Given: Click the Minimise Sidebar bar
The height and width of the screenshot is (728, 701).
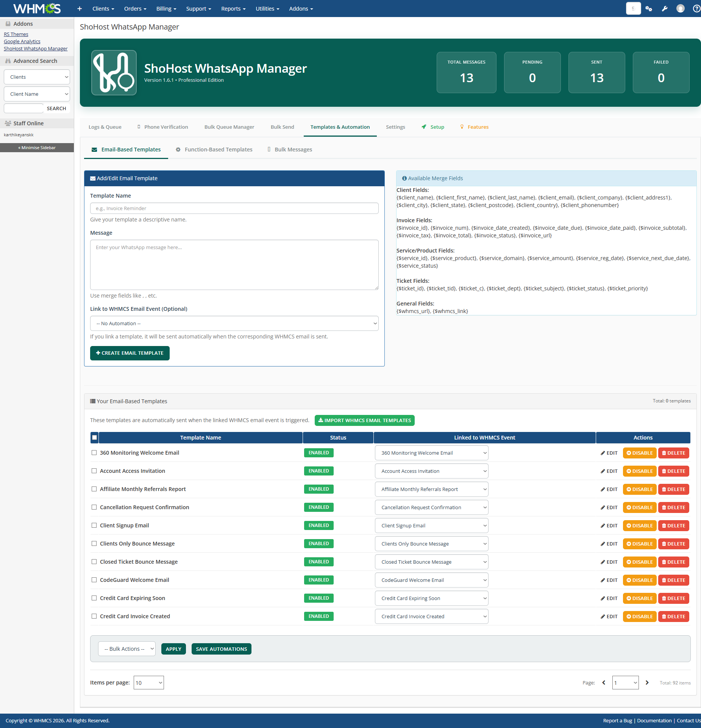Looking at the screenshot, I should (x=37, y=148).
